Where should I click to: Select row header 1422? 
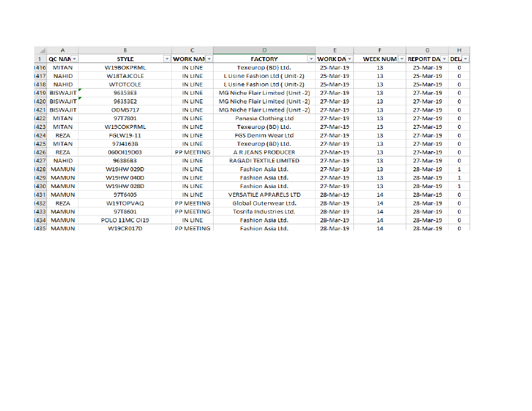[x=40, y=118]
